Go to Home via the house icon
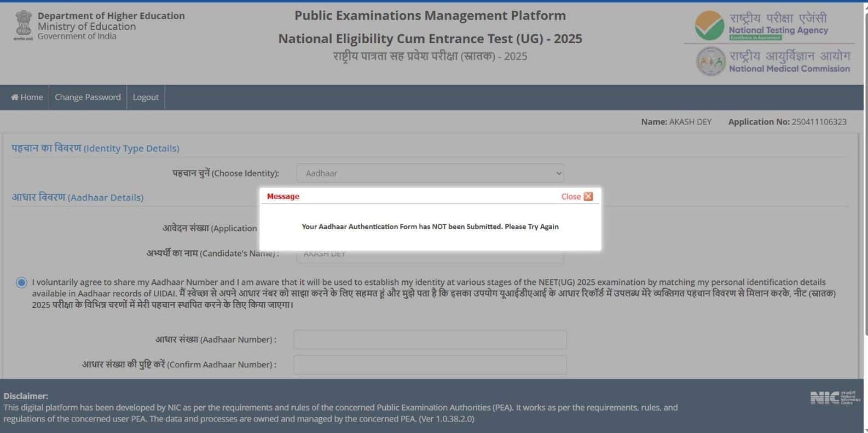 point(15,97)
